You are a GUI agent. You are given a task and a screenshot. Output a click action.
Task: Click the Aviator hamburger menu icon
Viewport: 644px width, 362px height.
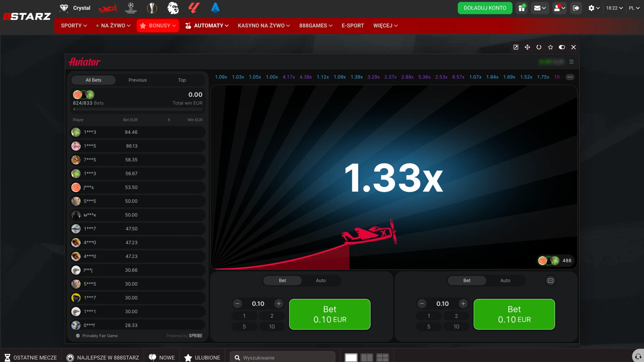pyautogui.click(x=572, y=62)
